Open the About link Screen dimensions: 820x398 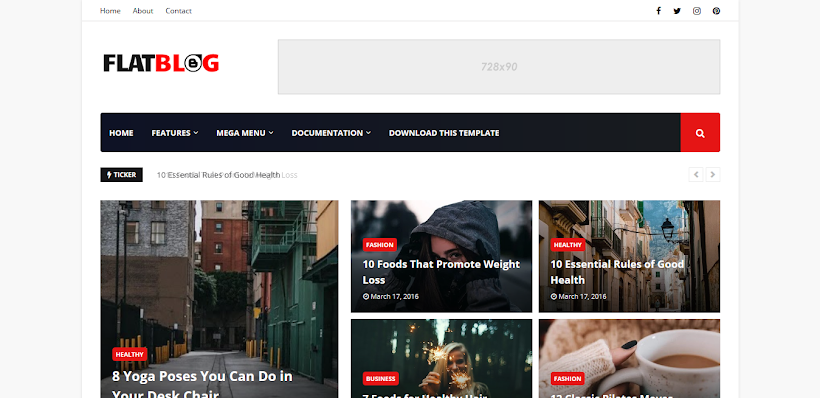[143, 11]
